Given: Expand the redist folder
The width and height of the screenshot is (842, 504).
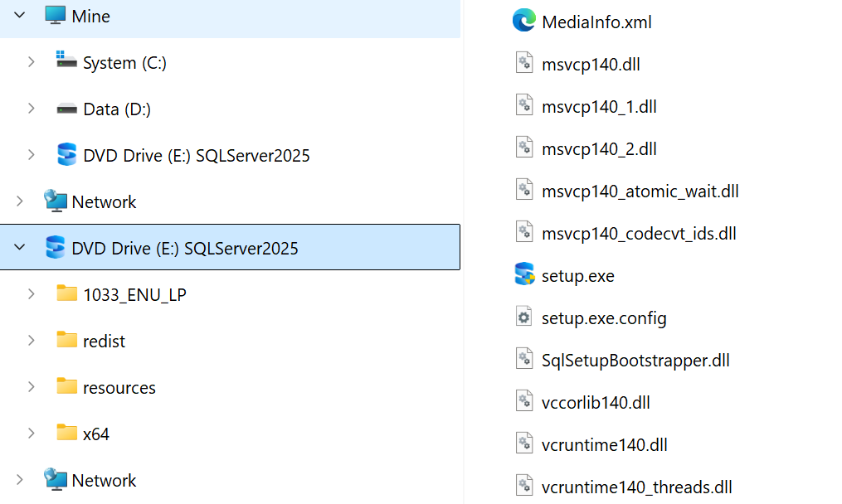Looking at the screenshot, I should (31, 341).
